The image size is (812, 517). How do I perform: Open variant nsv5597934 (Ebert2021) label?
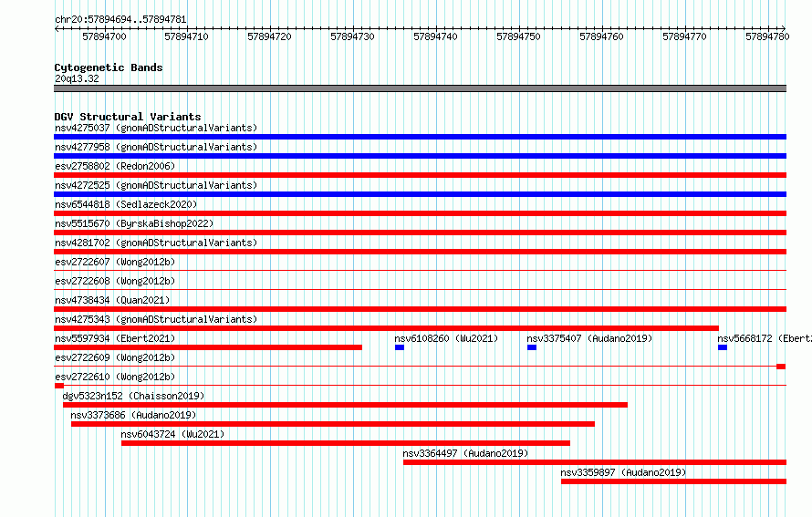pyautogui.click(x=115, y=338)
